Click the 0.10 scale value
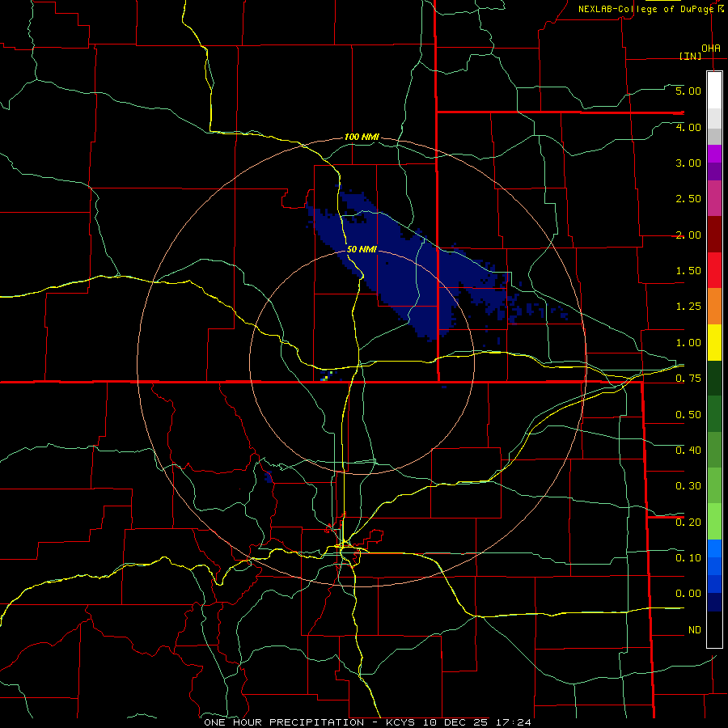 688,557
